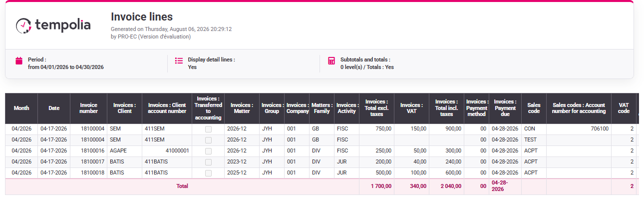Toggle Transferred checkbox for invoice 18100017
Viewport: 644px width, 200px height.
pyautogui.click(x=208, y=162)
